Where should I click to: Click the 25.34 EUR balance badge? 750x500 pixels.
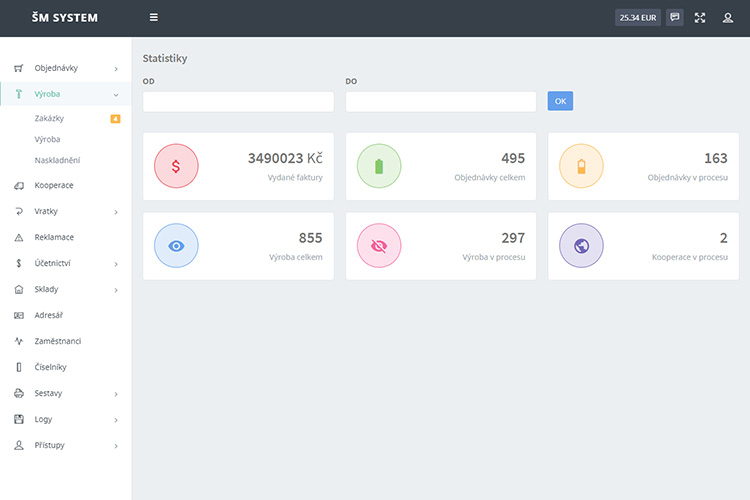[638, 17]
